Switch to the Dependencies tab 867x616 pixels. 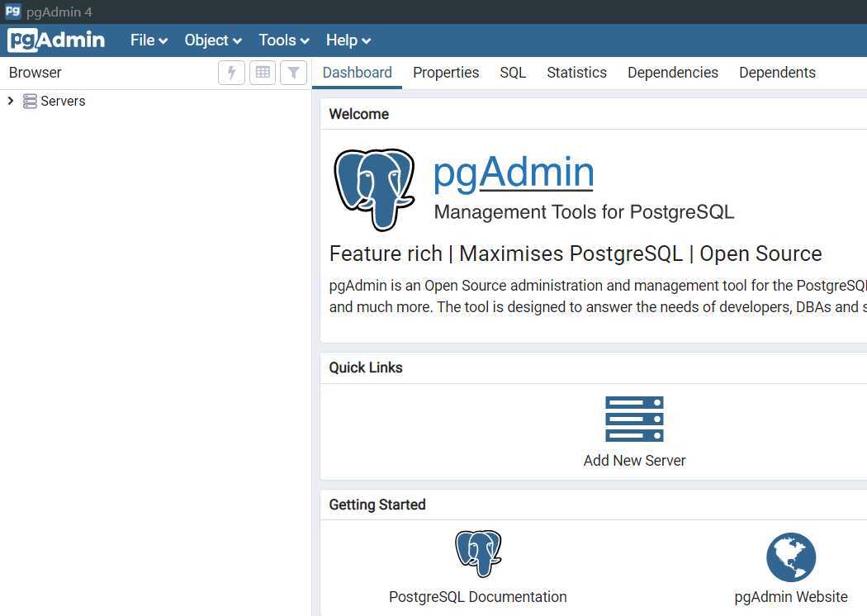672,73
